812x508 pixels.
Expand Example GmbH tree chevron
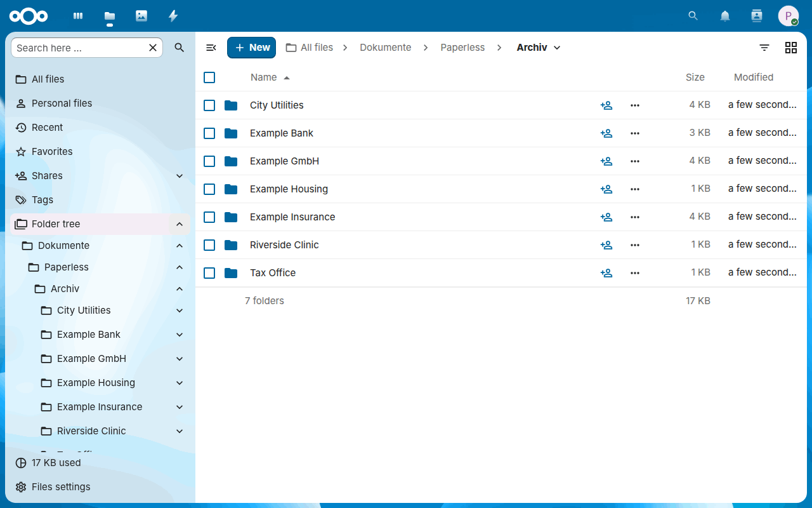180,359
